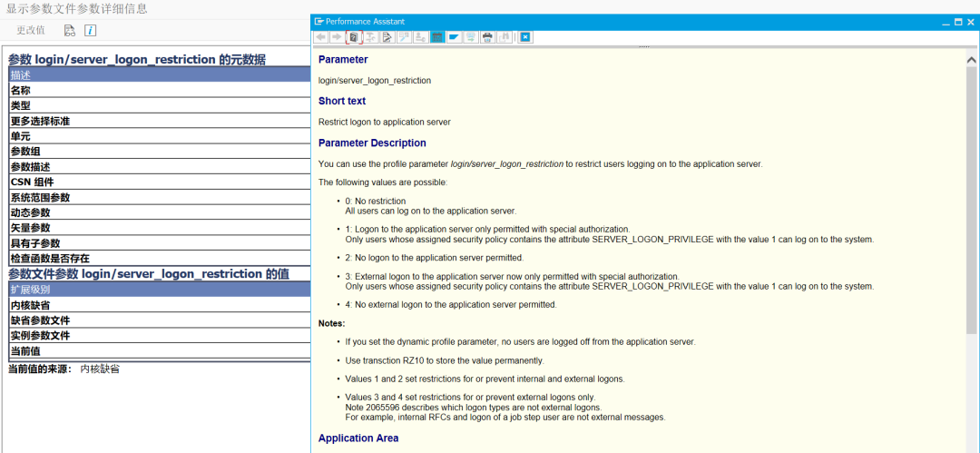Viewport: 980px width, 453px height.
Task: Click 'Use transction RZ10' note line
Action: tap(445, 361)
